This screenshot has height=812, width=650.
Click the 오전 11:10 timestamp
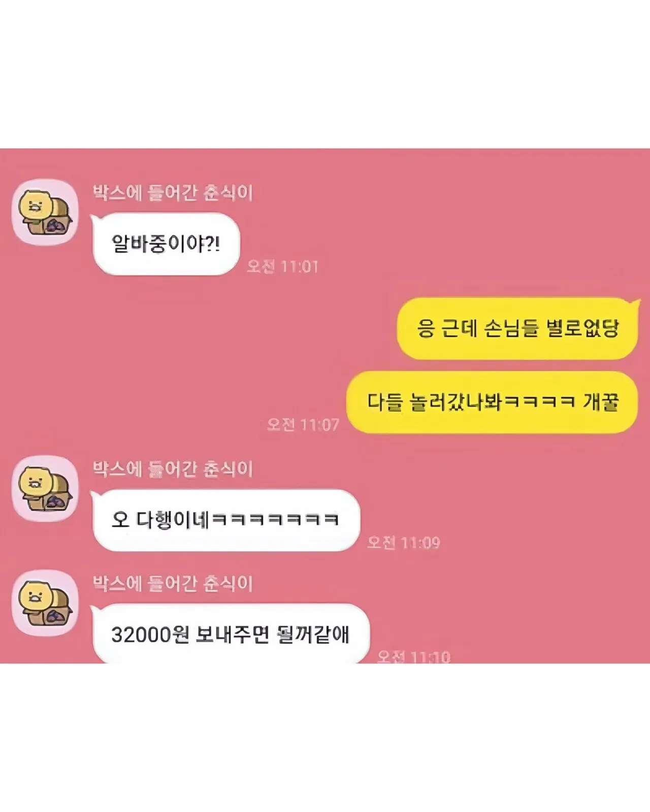click(414, 657)
